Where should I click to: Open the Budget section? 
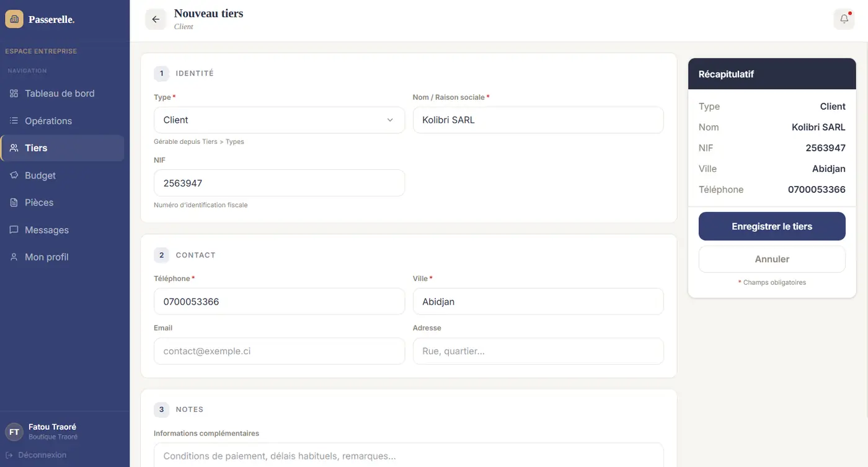coord(62,176)
